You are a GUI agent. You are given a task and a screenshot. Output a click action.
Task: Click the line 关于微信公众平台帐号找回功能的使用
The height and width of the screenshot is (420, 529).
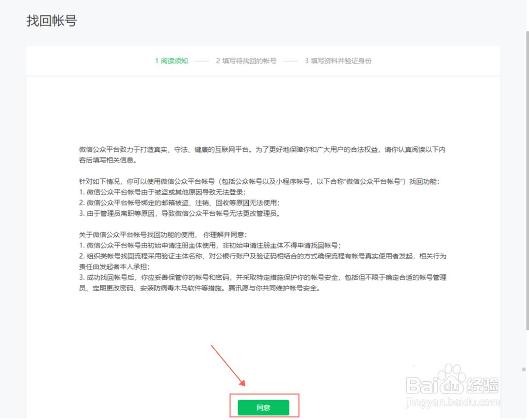tap(163, 234)
